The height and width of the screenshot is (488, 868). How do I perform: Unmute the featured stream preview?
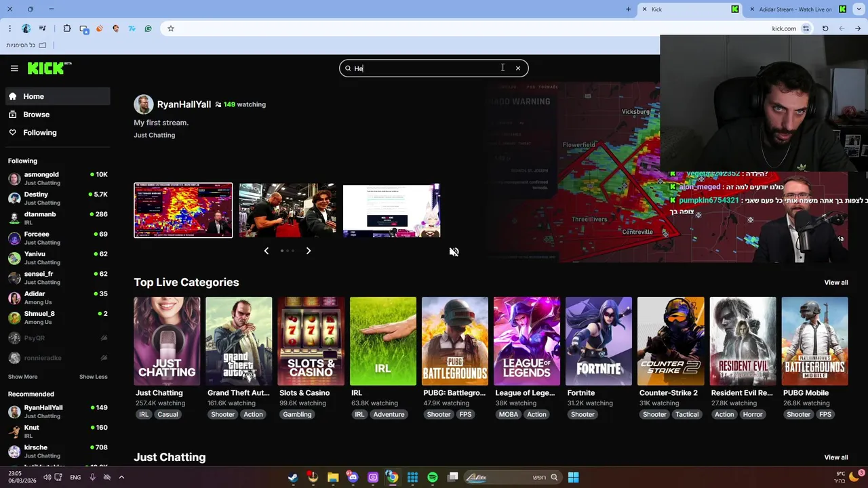[x=454, y=252]
